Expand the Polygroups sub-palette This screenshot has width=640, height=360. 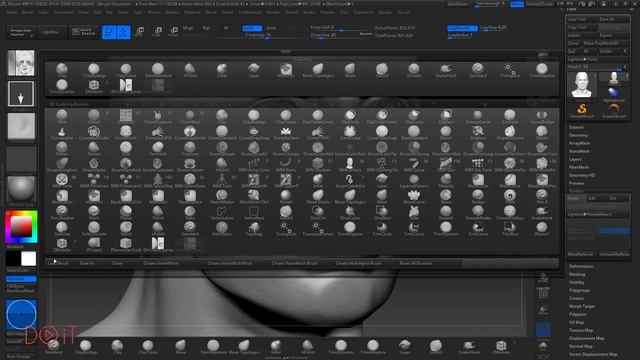click(x=579, y=290)
